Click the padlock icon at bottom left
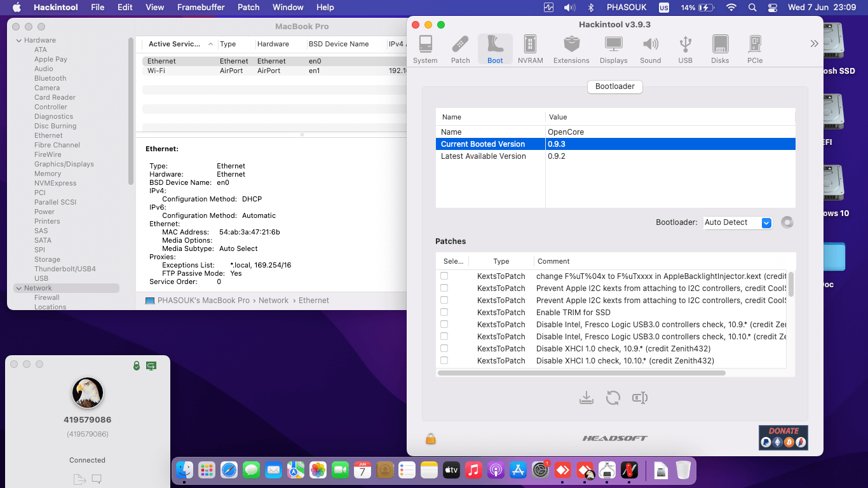This screenshot has width=868, height=488. click(431, 438)
